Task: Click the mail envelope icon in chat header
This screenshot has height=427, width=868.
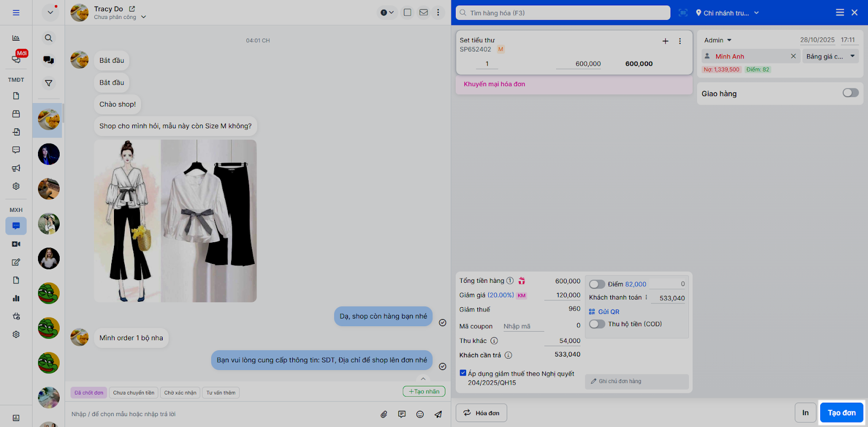Action: 423,12
